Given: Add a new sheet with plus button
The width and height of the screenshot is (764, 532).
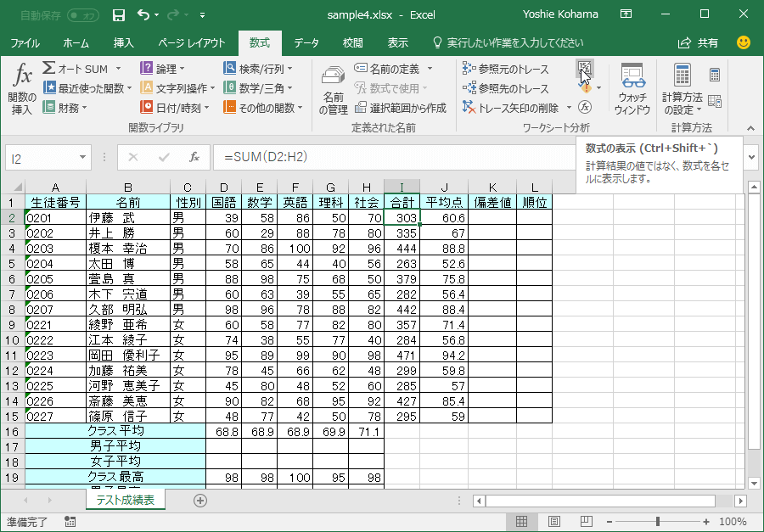Looking at the screenshot, I should [200, 501].
